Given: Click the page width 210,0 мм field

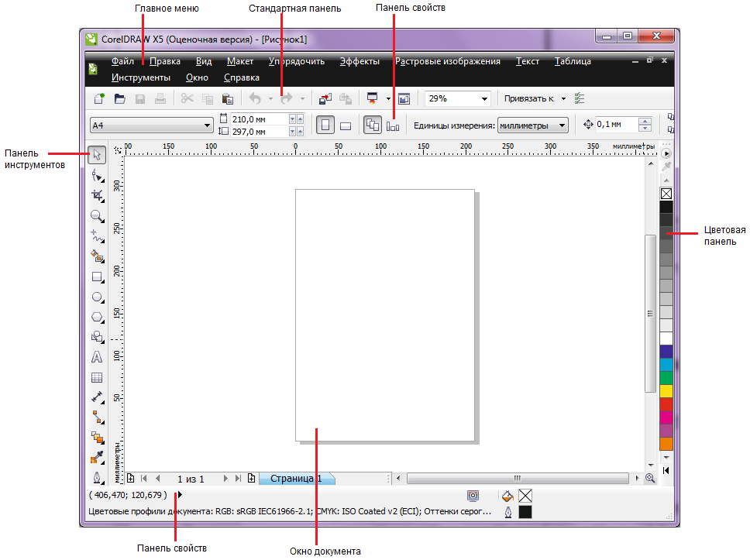Looking at the screenshot, I should pyautogui.click(x=260, y=119).
